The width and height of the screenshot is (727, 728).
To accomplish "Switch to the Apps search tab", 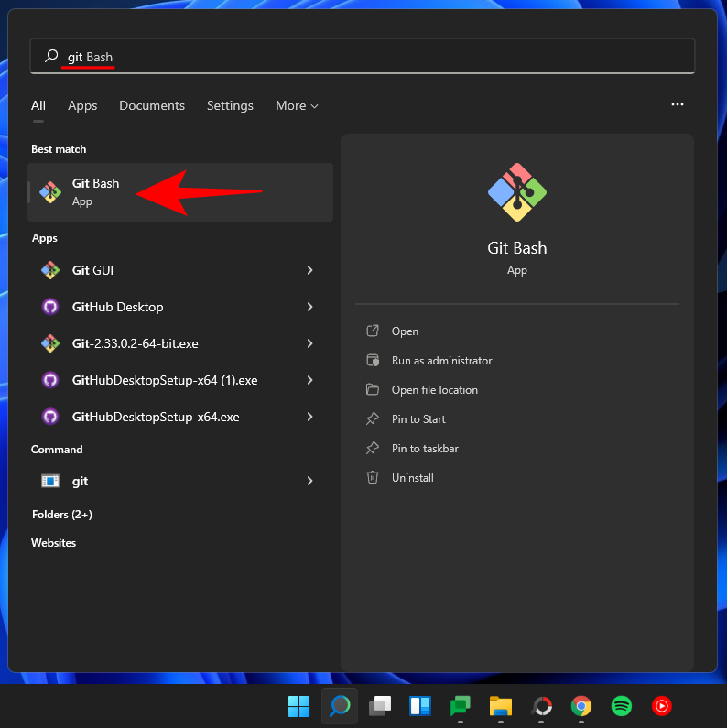I will click(82, 106).
